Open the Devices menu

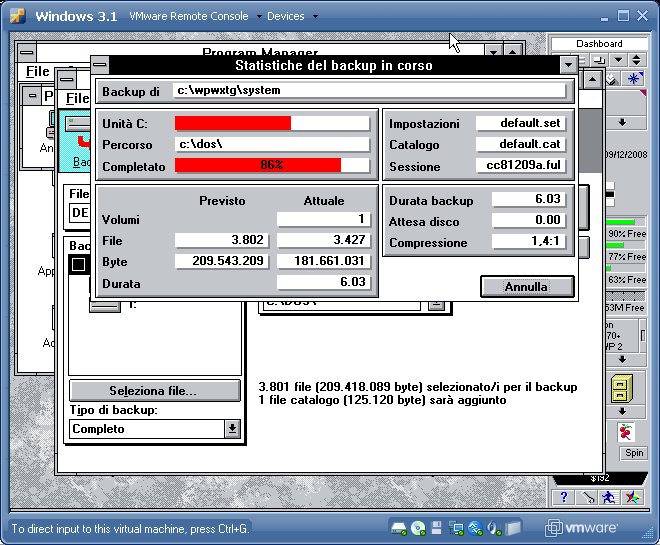pos(291,16)
